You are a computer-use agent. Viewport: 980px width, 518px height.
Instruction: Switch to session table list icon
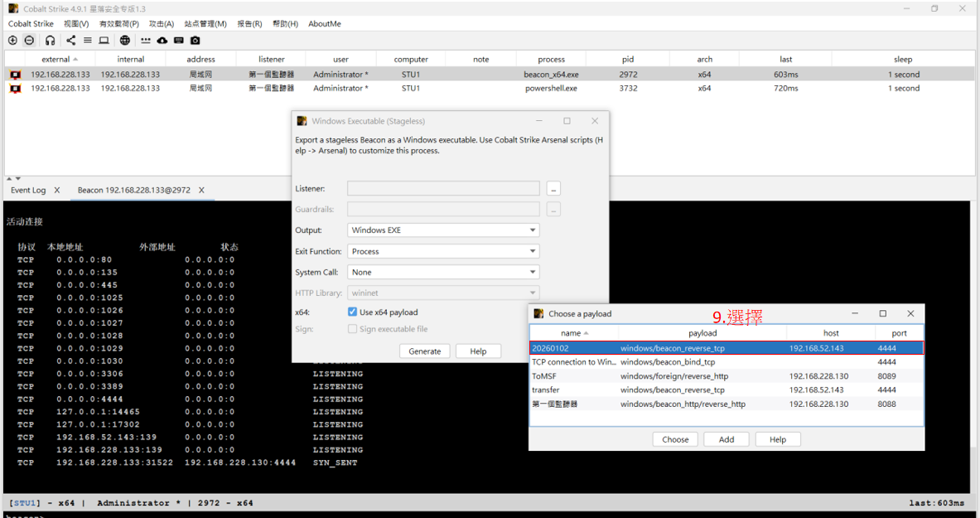(88, 40)
